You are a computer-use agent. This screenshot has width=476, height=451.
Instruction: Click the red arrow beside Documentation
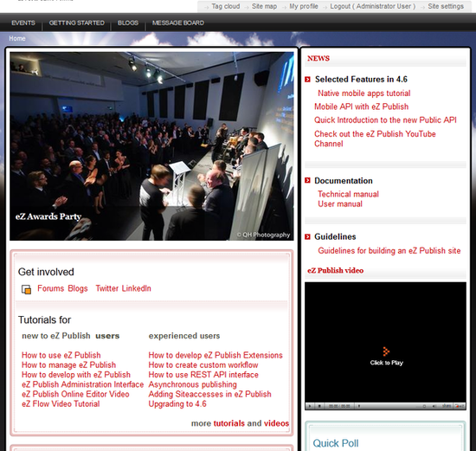click(x=307, y=180)
